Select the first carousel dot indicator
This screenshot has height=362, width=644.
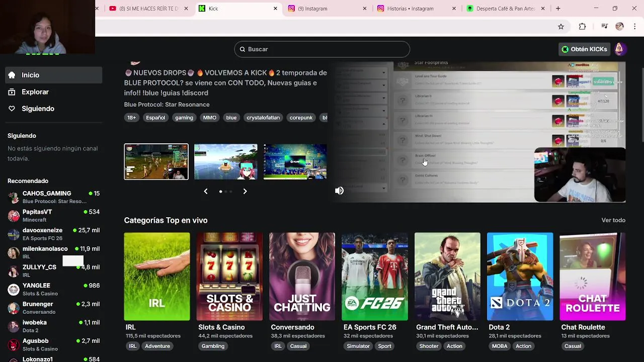pyautogui.click(x=221, y=192)
